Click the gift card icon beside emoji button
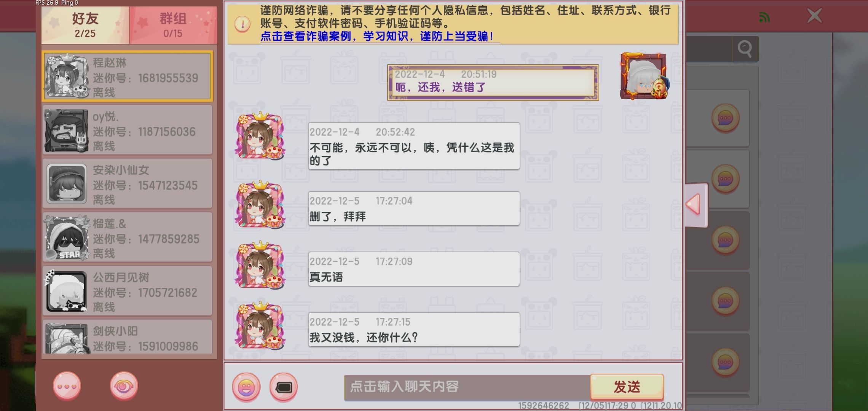Screen dimensions: 868x411 click(284, 387)
